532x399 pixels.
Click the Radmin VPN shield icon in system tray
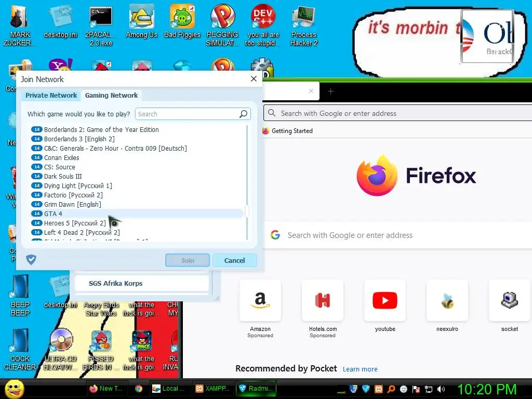tap(366, 389)
